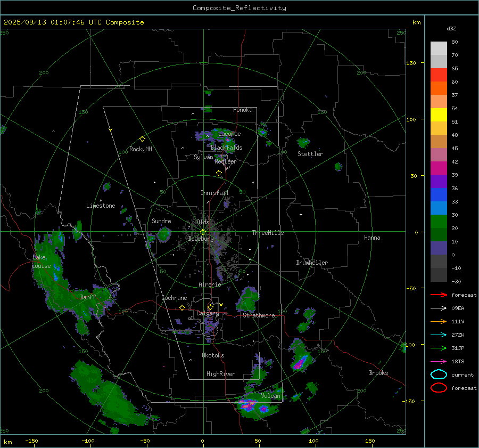479x448 pixels.
Task: Click the Calgary city label
Action: (208, 313)
